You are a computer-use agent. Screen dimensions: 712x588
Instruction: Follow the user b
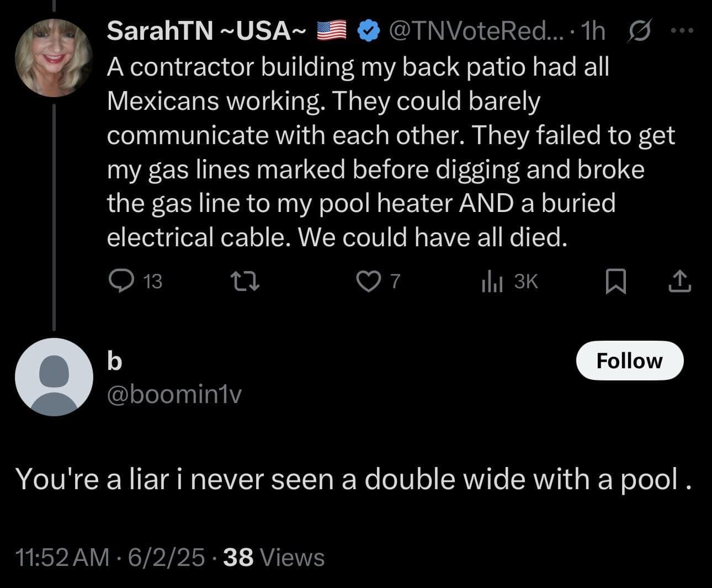(629, 361)
